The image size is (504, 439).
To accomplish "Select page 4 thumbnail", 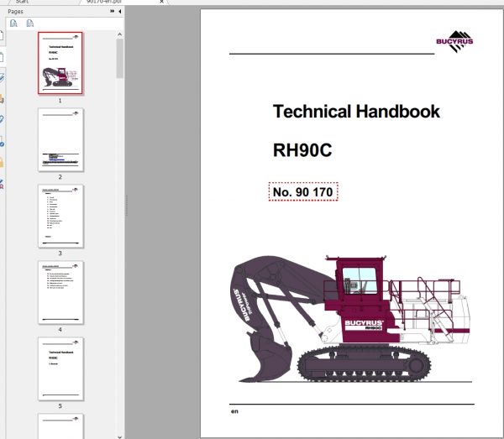I will coord(60,293).
